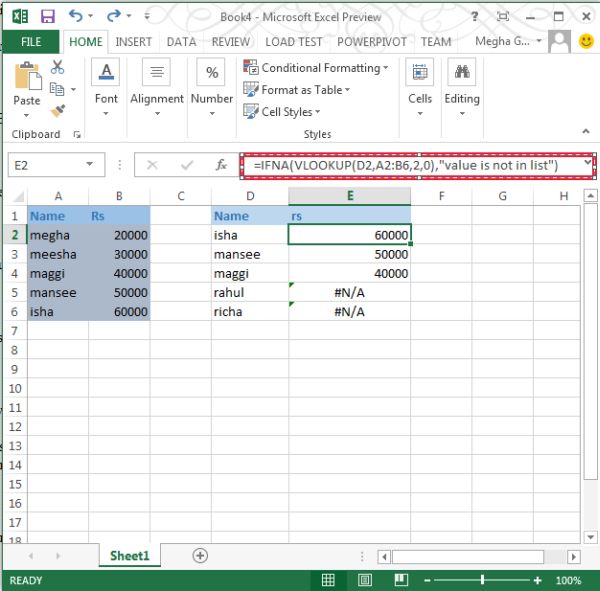This screenshot has height=591, width=600.
Task: Switch to the POWERPIVOT tab
Action: click(x=372, y=41)
